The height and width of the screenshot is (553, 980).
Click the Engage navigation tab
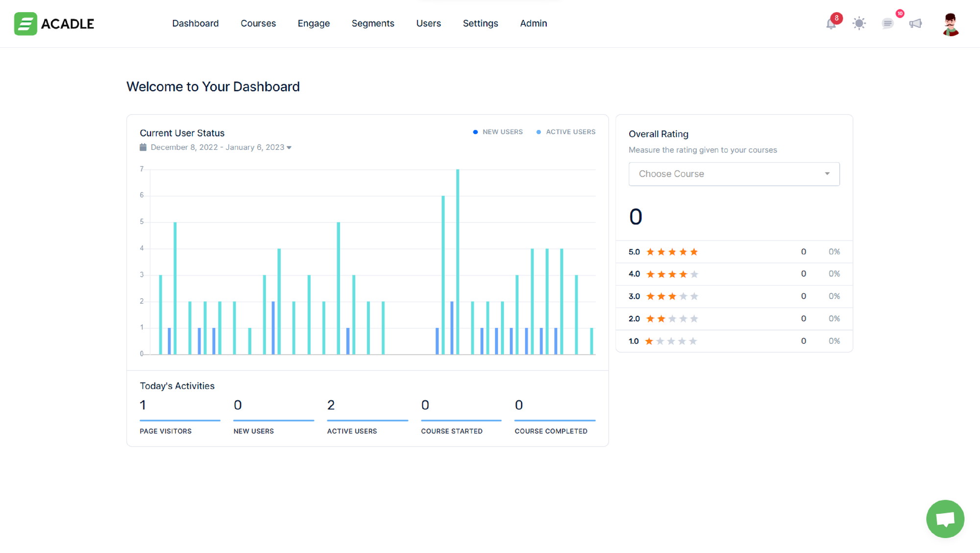pos(314,23)
